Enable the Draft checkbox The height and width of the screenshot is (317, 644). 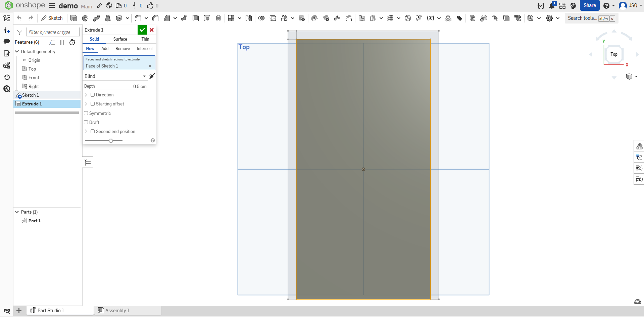coord(86,122)
